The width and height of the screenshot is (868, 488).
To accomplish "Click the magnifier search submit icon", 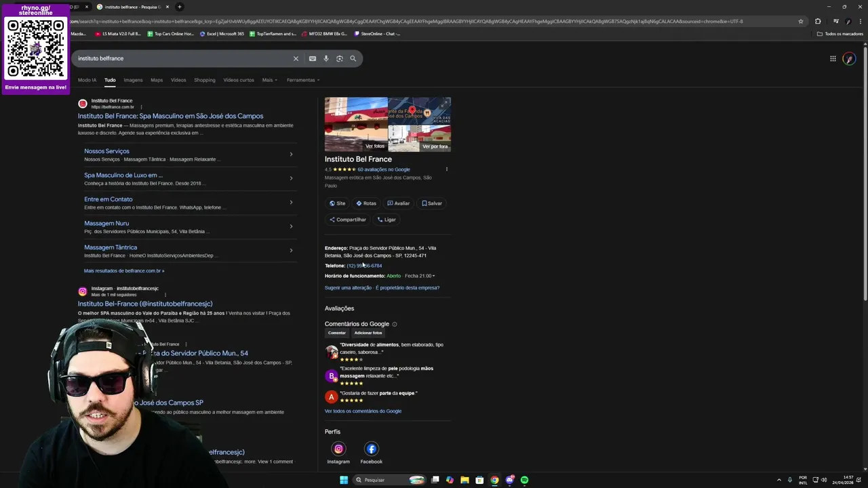I will click(353, 58).
